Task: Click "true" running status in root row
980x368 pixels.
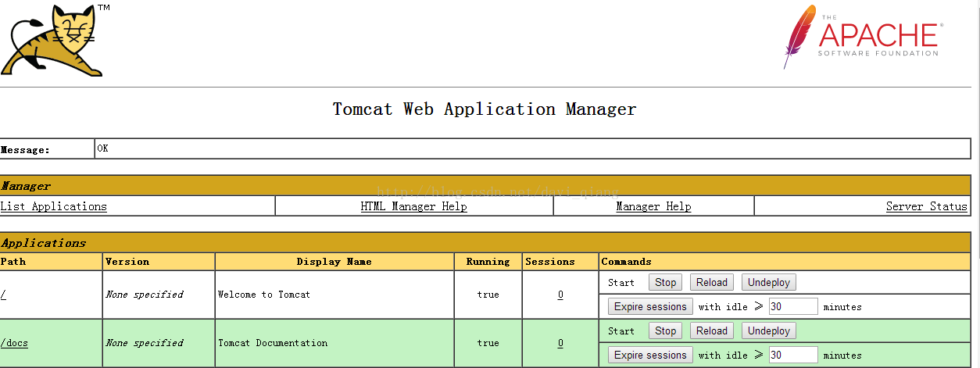Action: 488,295
